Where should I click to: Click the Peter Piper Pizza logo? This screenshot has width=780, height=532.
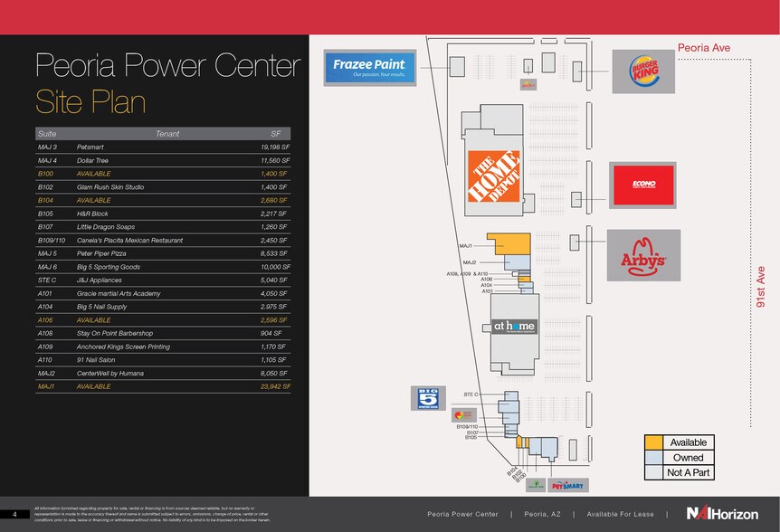pyautogui.click(x=463, y=414)
